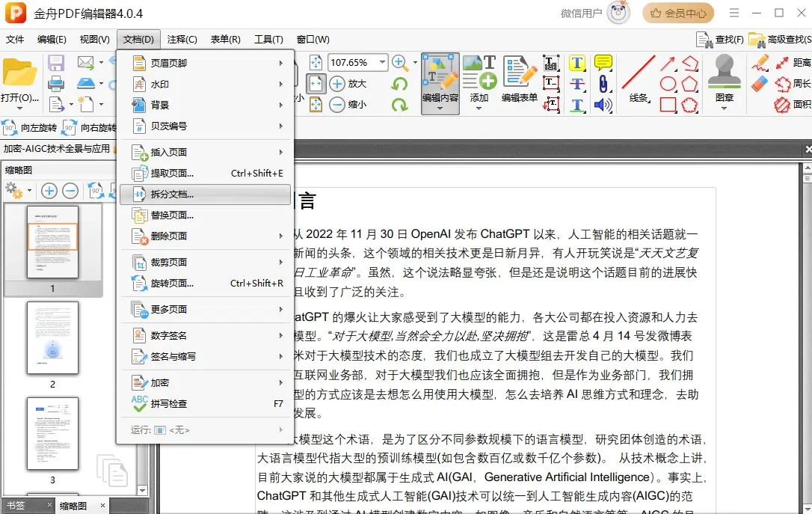The width and height of the screenshot is (812, 514).
Task: Click thumbnail panel zoom out minus
Action: coord(70,192)
